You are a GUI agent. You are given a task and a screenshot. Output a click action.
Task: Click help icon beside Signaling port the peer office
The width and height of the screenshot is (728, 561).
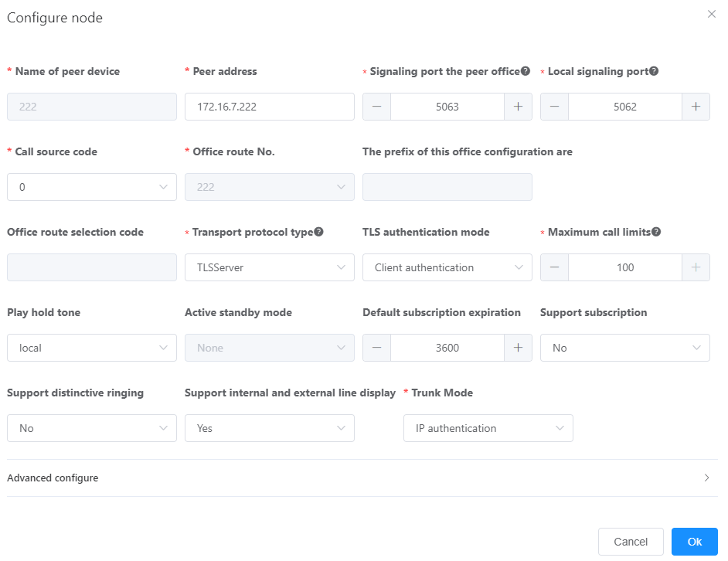(525, 71)
